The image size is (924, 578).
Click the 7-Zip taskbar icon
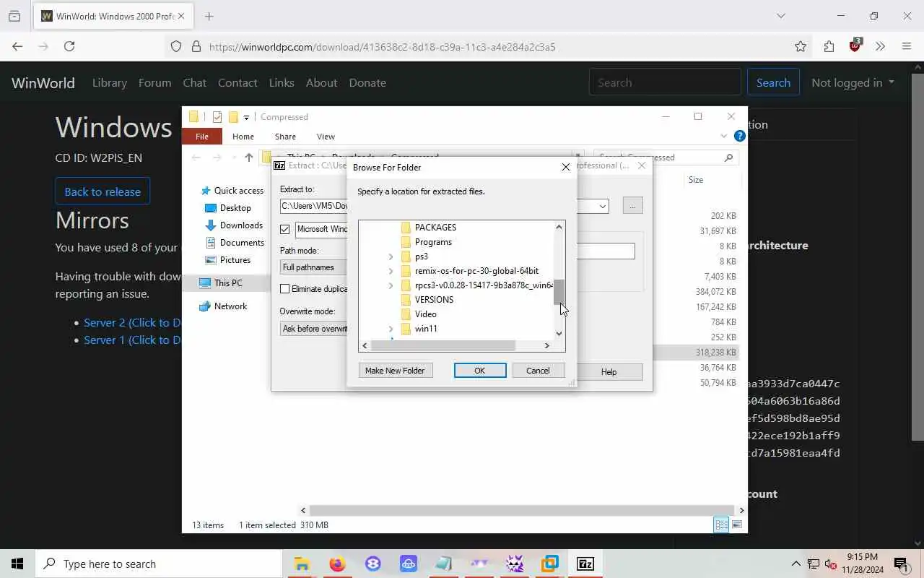pos(585,564)
